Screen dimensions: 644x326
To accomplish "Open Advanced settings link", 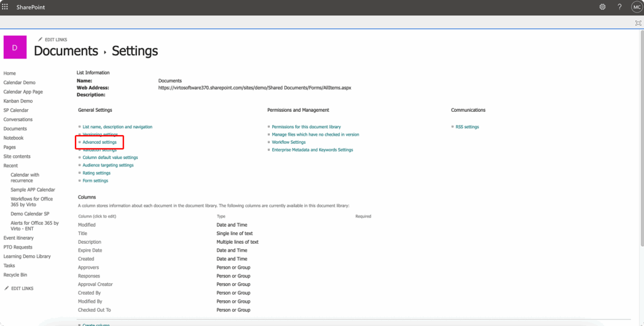I will [99, 143].
